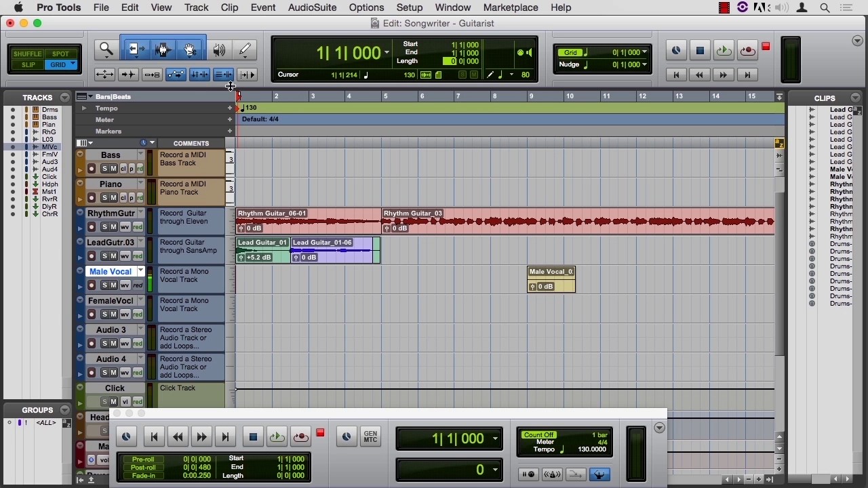Open FemaleVocl playlist selector arrow
Image resolution: width=868 pixels, height=488 pixels.
pyautogui.click(x=141, y=300)
